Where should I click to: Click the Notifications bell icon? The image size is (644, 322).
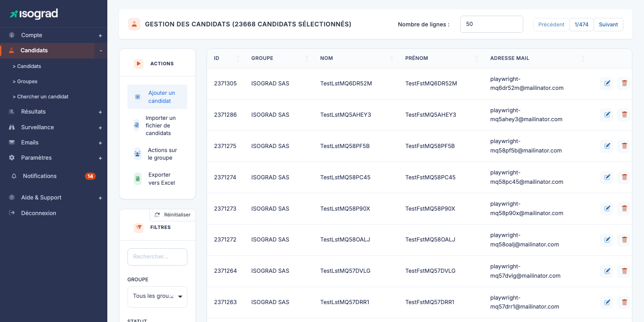(14, 176)
